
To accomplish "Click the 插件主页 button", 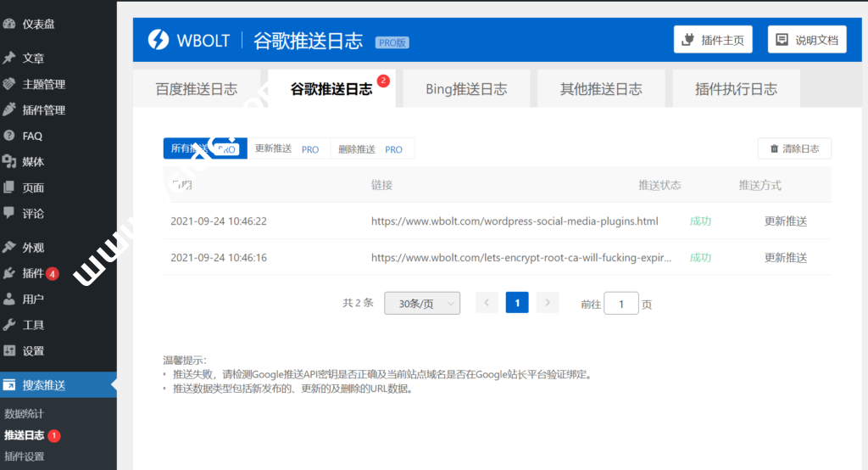I will click(x=713, y=39).
